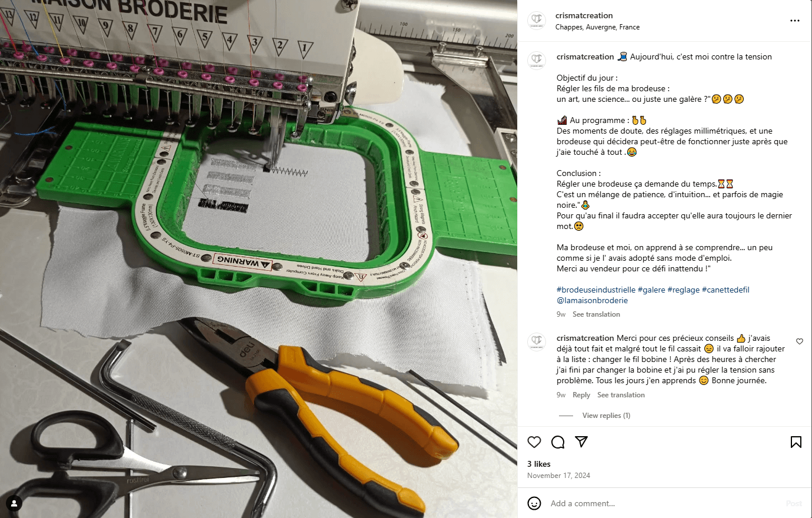Open comments via the speech bubble icon

558,442
